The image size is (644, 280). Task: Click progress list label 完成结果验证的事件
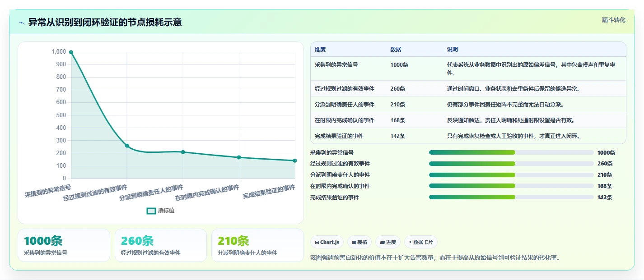(335, 197)
